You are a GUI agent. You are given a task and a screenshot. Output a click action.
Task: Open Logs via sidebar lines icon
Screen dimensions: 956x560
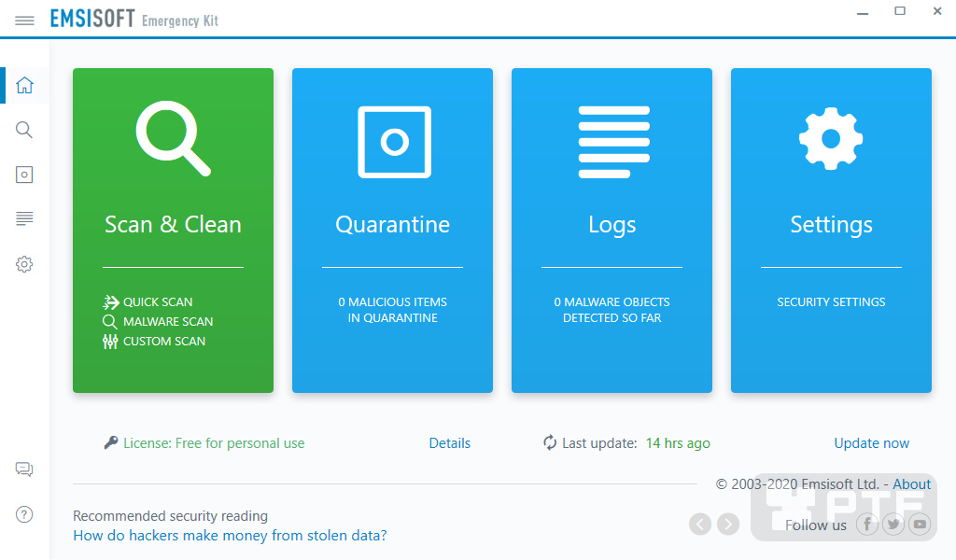pos(24,218)
